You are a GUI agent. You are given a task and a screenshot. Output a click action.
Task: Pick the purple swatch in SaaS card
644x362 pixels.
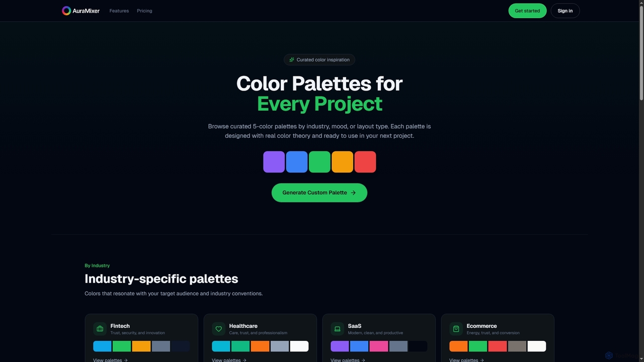340,346
